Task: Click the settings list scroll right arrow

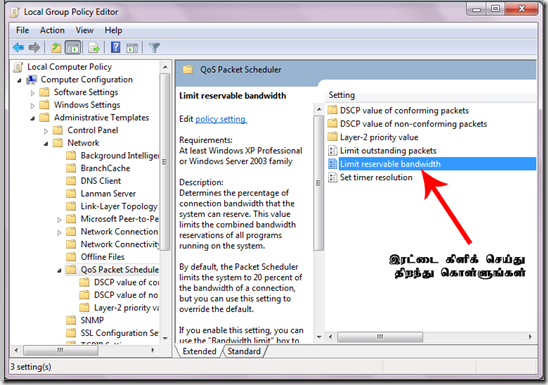Action: (x=530, y=337)
